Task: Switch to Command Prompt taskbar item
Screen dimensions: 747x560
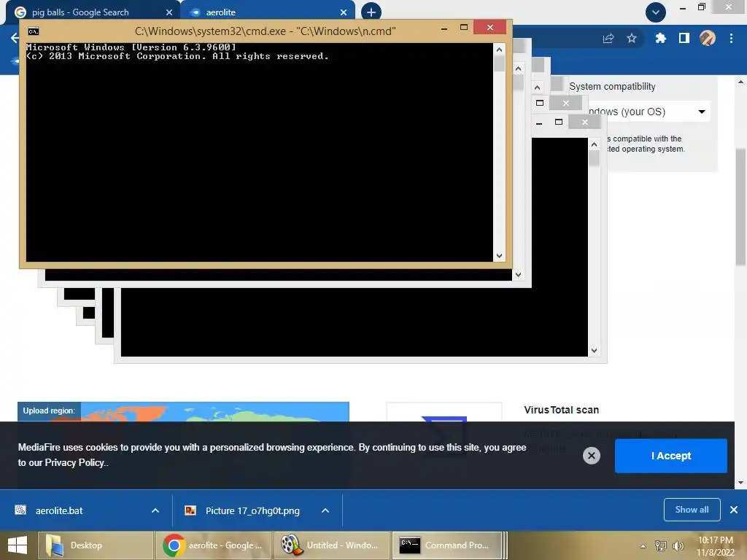Action: tap(448, 545)
